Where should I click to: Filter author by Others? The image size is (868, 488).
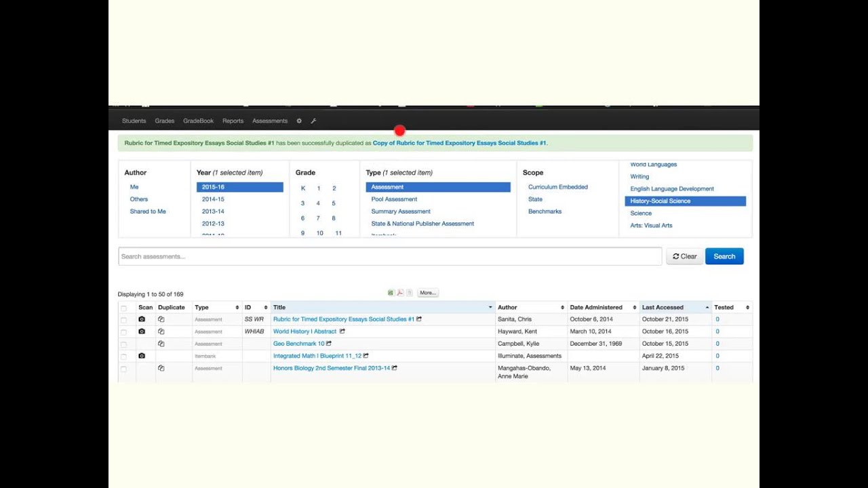[139, 199]
